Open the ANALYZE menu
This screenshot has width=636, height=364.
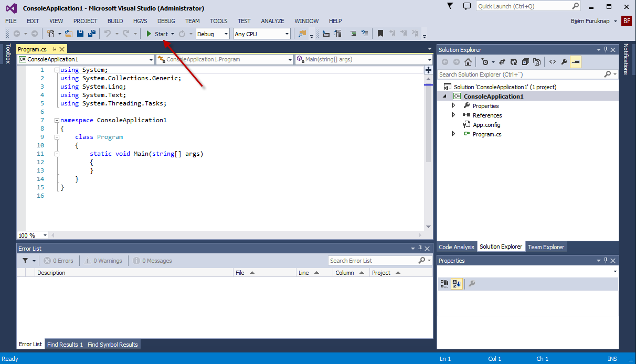coord(272,21)
